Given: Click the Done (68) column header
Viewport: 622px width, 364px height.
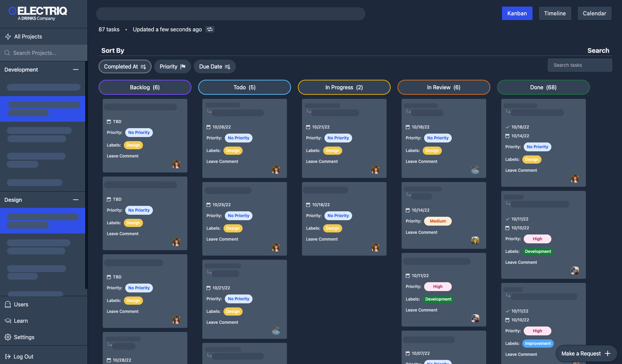Looking at the screenshot, I should (x=543, y=87).
